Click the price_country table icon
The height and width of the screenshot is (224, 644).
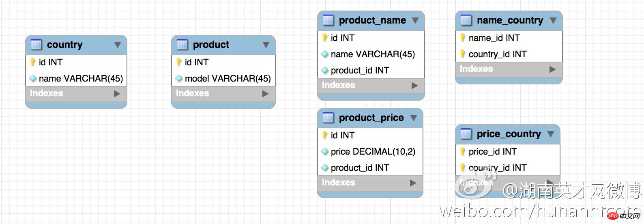coord(466,134)
